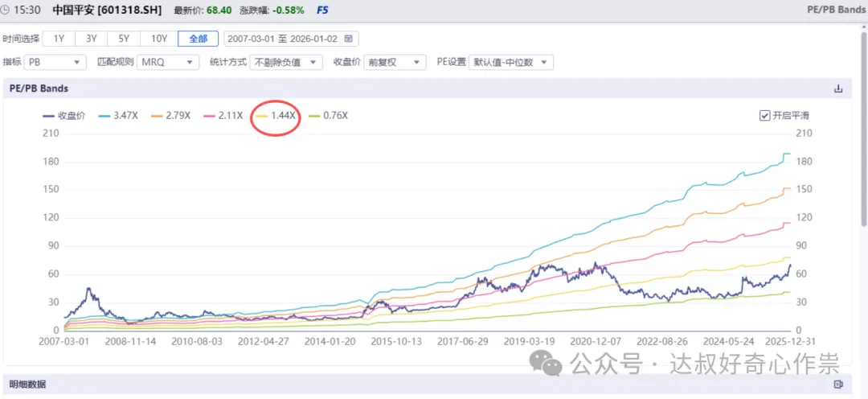The image size is (868, 399).
Task: Select the 1Y time range
Action: (x=59, y=39)
